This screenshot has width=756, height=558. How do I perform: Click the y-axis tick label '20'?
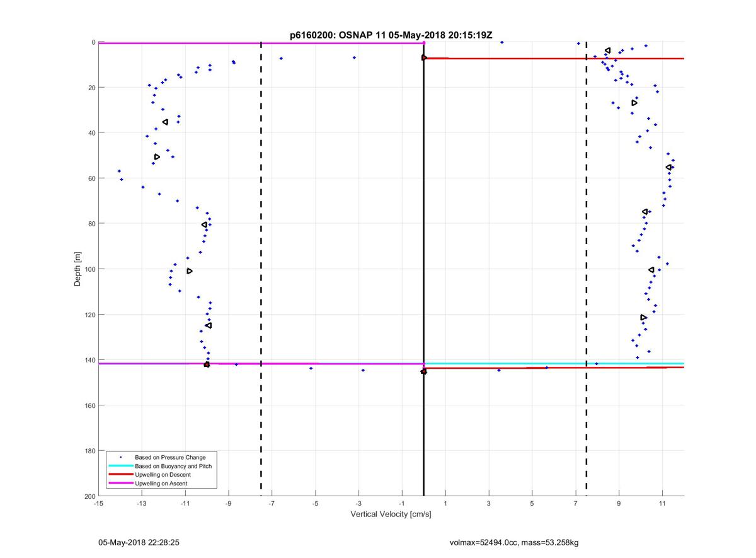91,88
